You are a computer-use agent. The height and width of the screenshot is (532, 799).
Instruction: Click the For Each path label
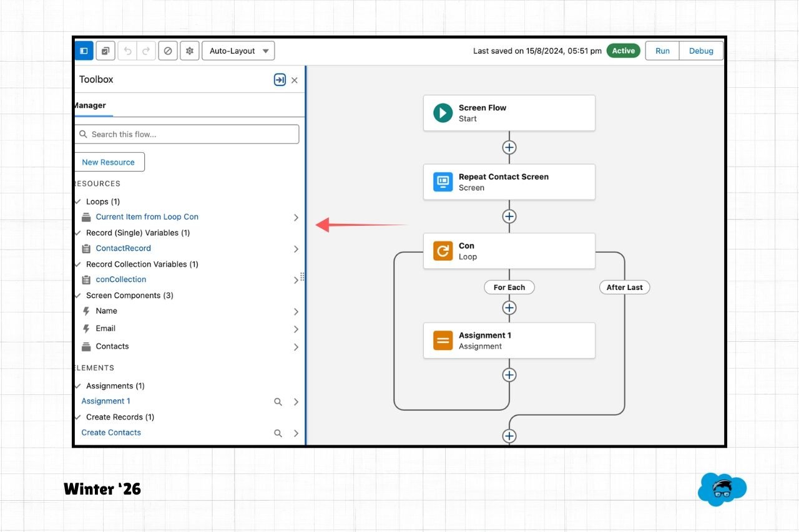tap(509, 288)
